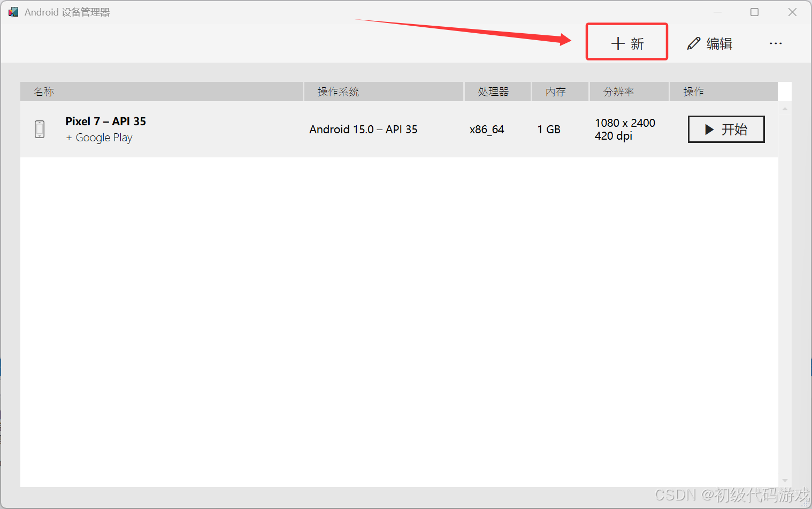Click the scrollbar down arrow in device list

tap(785, 481)
